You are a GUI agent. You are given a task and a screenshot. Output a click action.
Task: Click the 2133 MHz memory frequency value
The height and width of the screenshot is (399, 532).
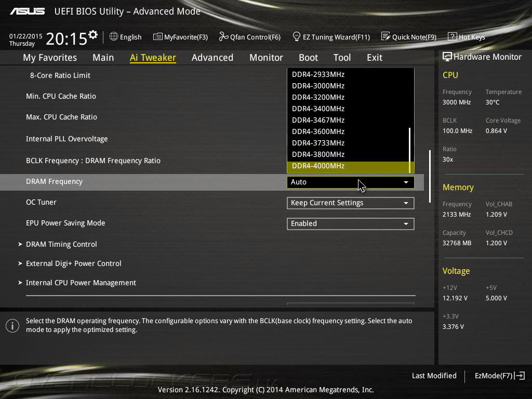[456, 215]
